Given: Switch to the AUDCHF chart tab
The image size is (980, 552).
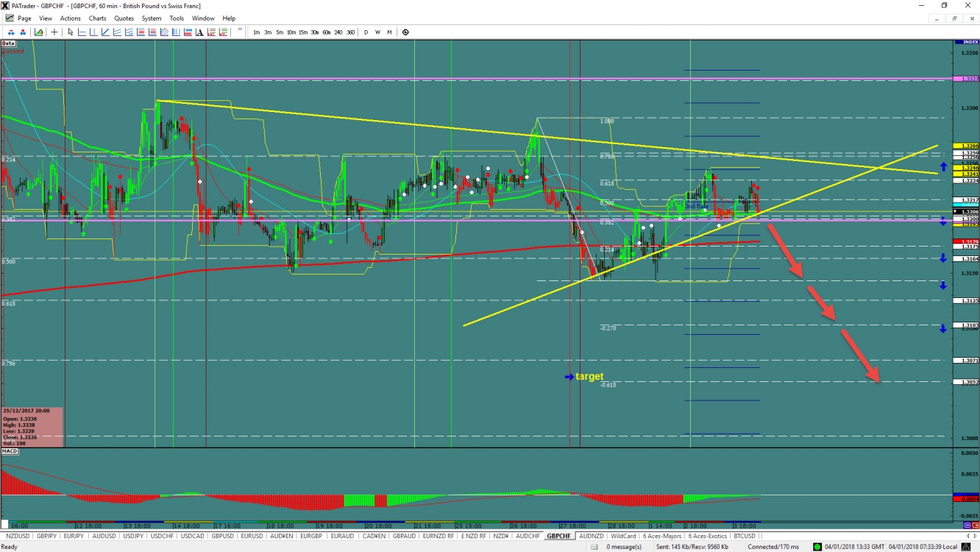Looking at the screenshot, I should click(x=528, y=536).
